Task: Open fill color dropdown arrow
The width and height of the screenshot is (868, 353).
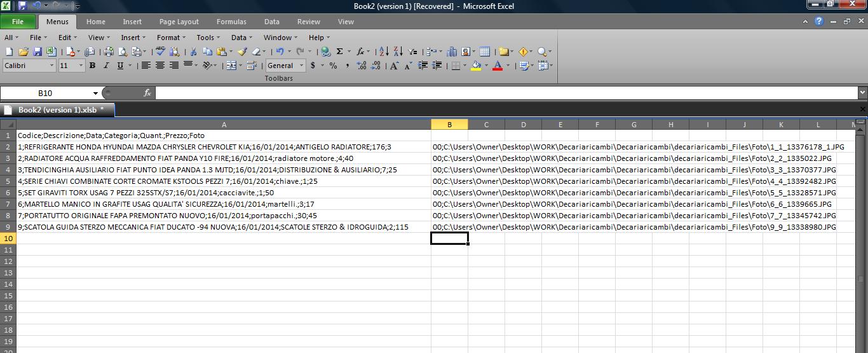Action: (486, 66)
